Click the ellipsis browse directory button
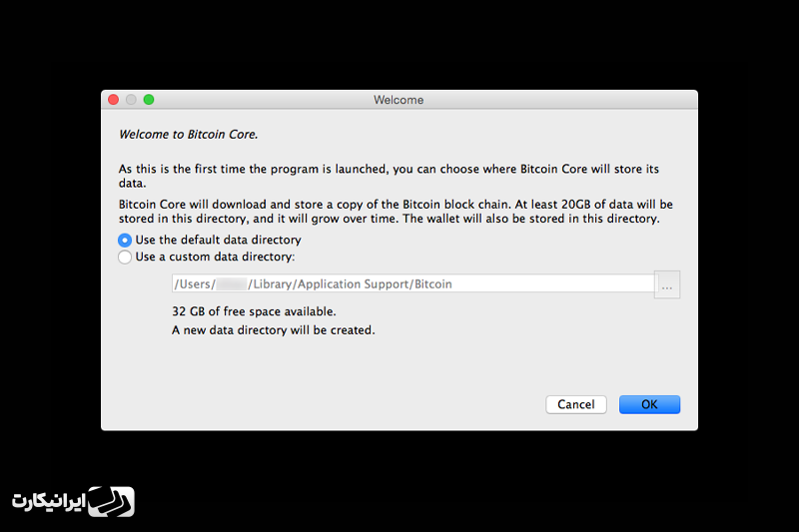Image resolution: width=799 pixels, height=532 pixels. (667, 284)
